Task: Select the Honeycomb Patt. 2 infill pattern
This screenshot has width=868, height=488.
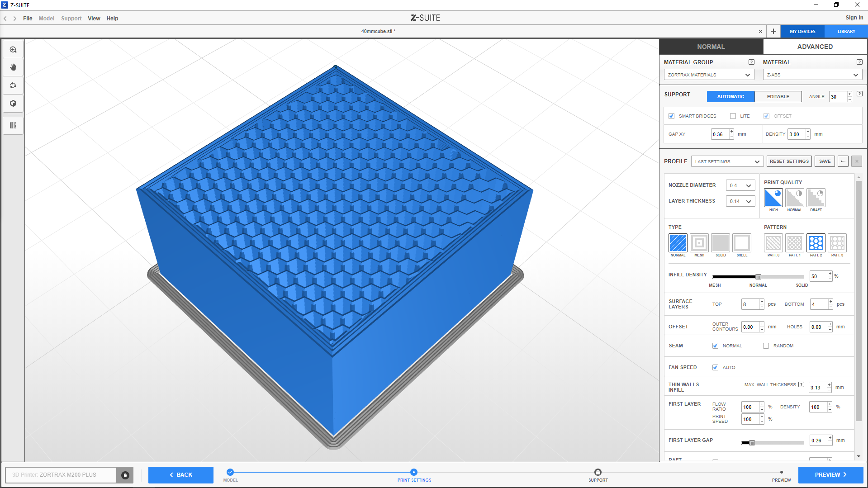Action: [816, 243]
